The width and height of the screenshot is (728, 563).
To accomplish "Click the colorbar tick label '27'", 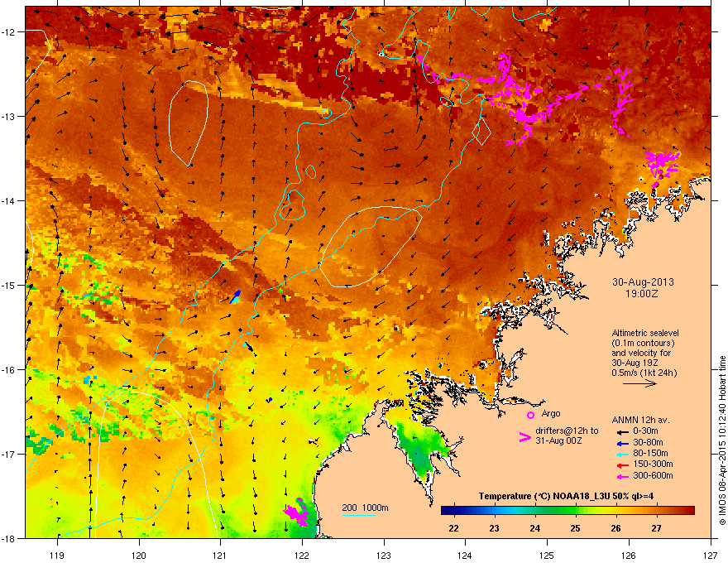I will [656, 528].
